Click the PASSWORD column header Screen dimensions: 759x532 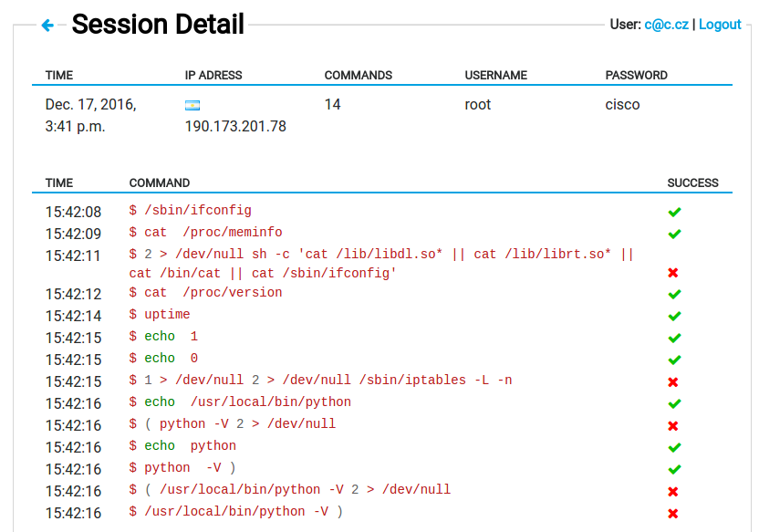pyautogui.click(x=636, y=76)
